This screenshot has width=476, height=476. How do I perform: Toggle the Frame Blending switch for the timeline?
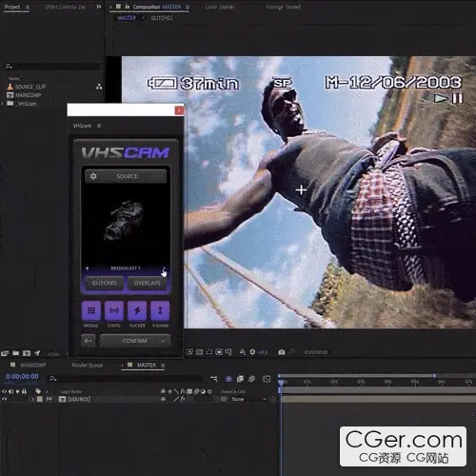[x=240, y=379]
